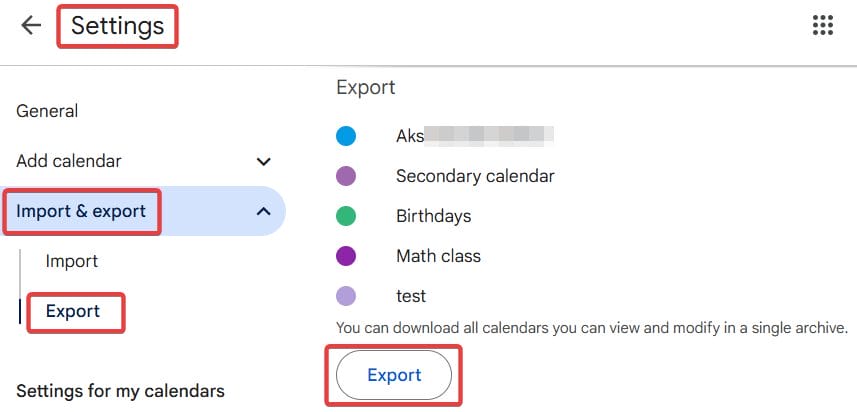This screenshot has height=412, width=857.
Task: Click the test calendar lavender dot
Action: [346, 296]
